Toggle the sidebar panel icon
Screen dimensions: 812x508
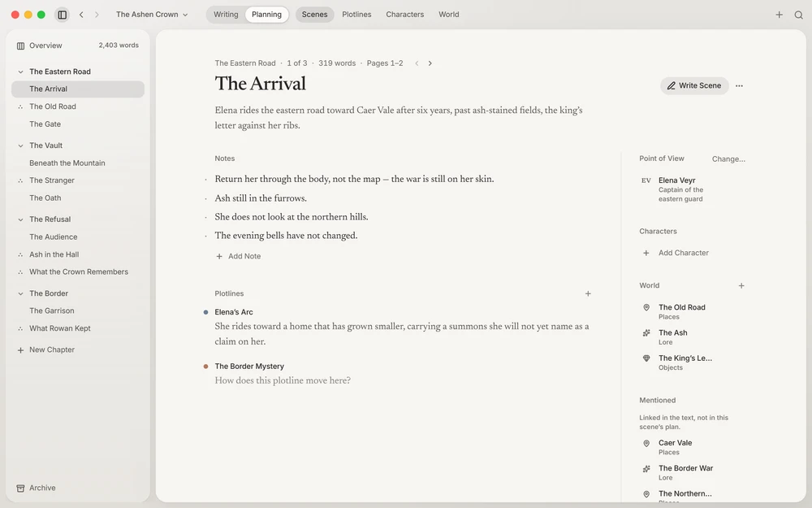tap(63, 15)
